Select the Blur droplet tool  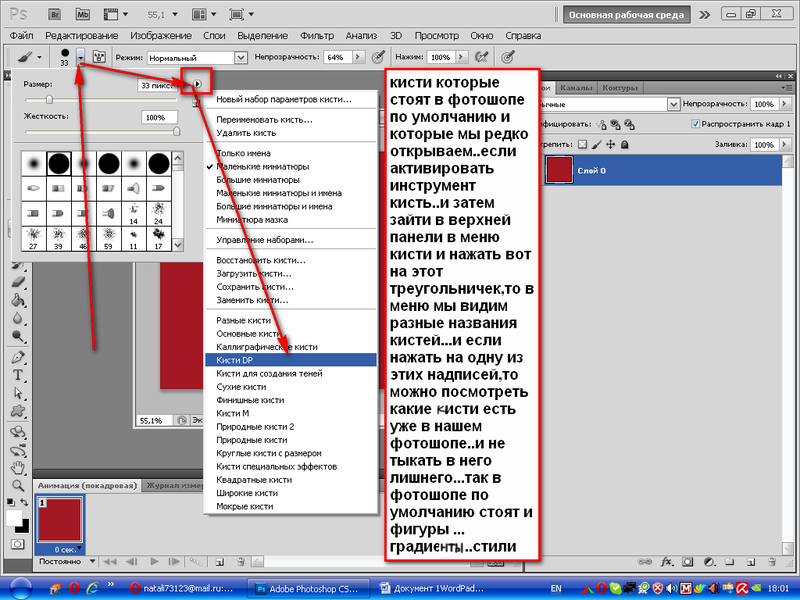[18, 318]
